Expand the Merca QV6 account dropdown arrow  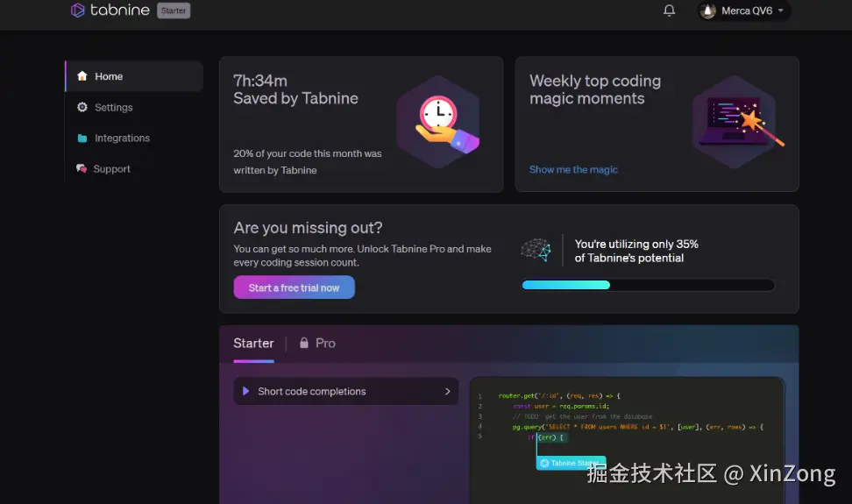pyautogui.click(x=781, y=11)
